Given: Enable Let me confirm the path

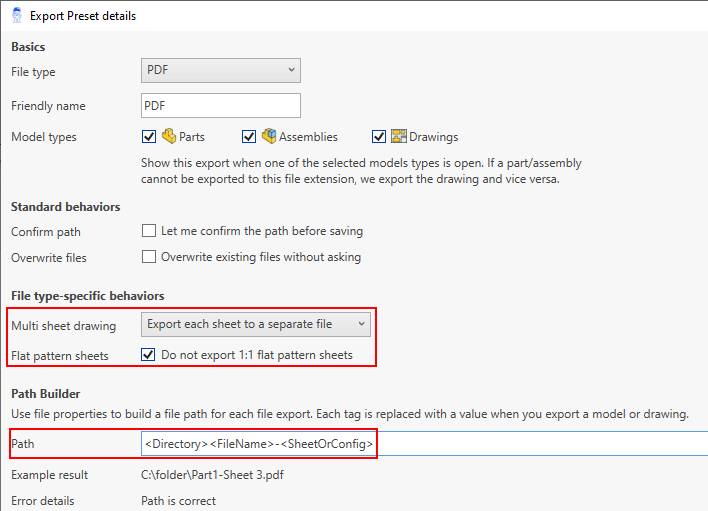Looking at the screenshot, I should pos(149,231).
